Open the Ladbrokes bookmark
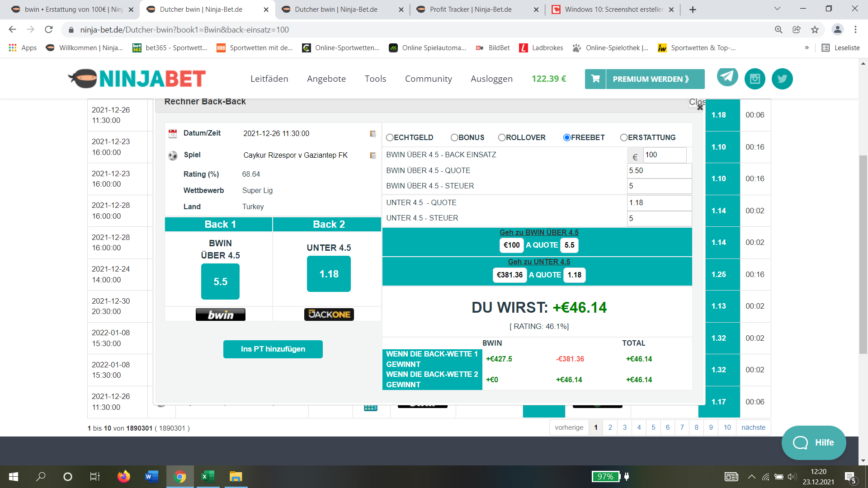Screen dimensions: 868x488 click(x=541, y=48)
